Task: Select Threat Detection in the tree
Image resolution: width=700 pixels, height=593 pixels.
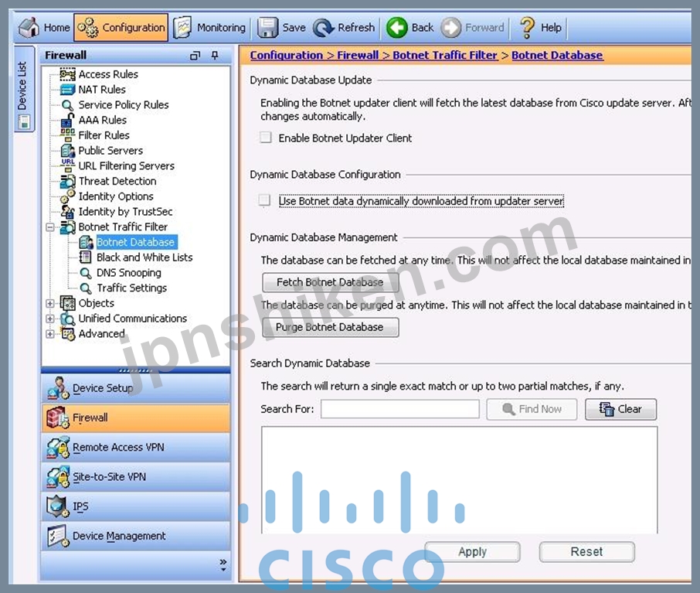Action: point(117,181)
